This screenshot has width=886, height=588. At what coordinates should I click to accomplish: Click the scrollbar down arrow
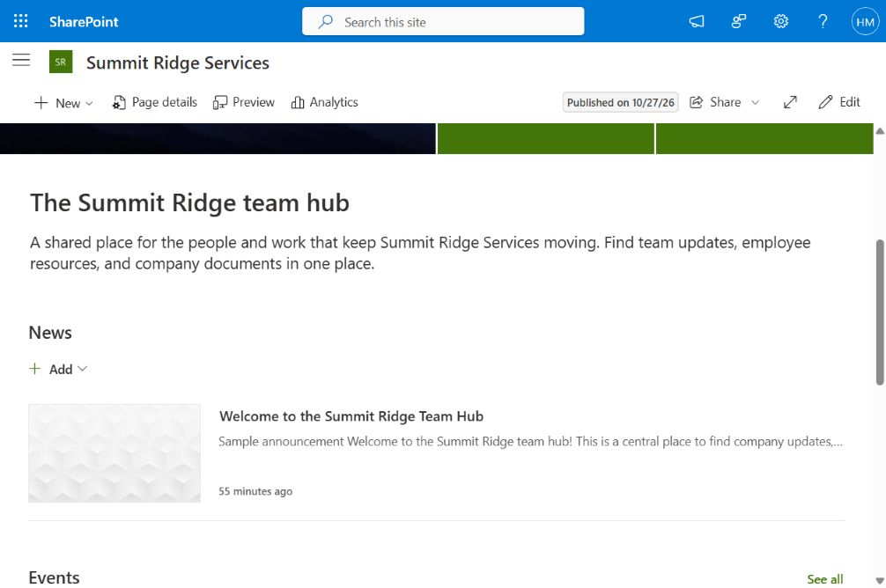[x=880, y=581]
